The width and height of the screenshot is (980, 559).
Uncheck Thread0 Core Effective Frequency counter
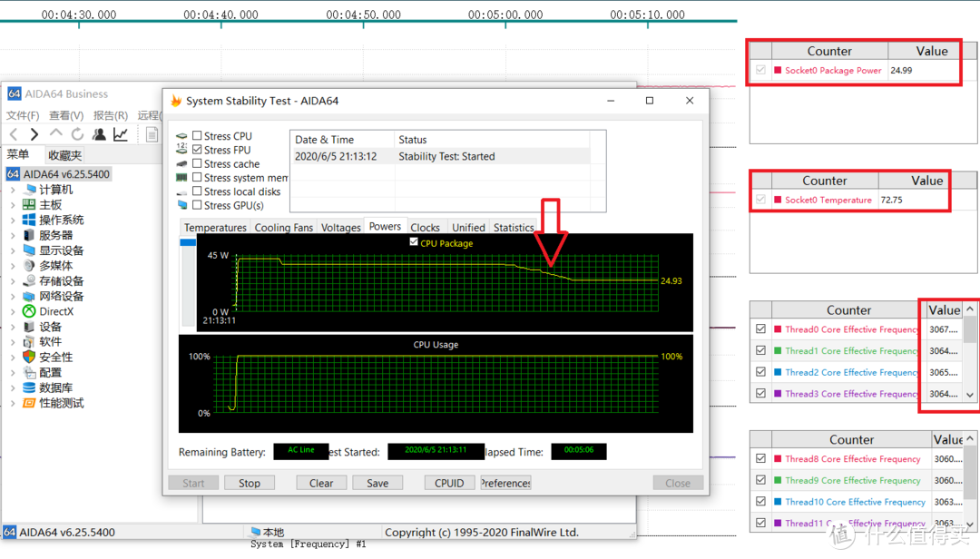(760, 329)
